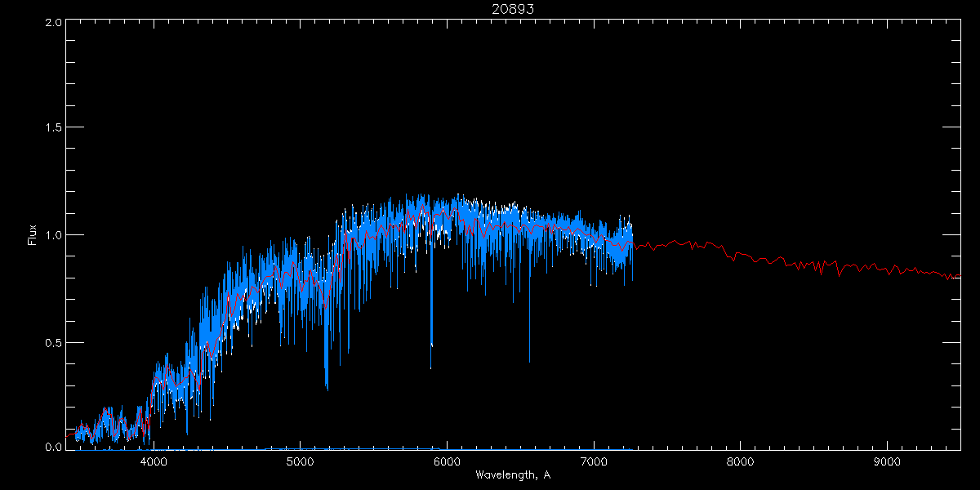This screenshot has height=490, width=980.
Task: Click the Flux y-axis label
Action: (x=33, y=234)
